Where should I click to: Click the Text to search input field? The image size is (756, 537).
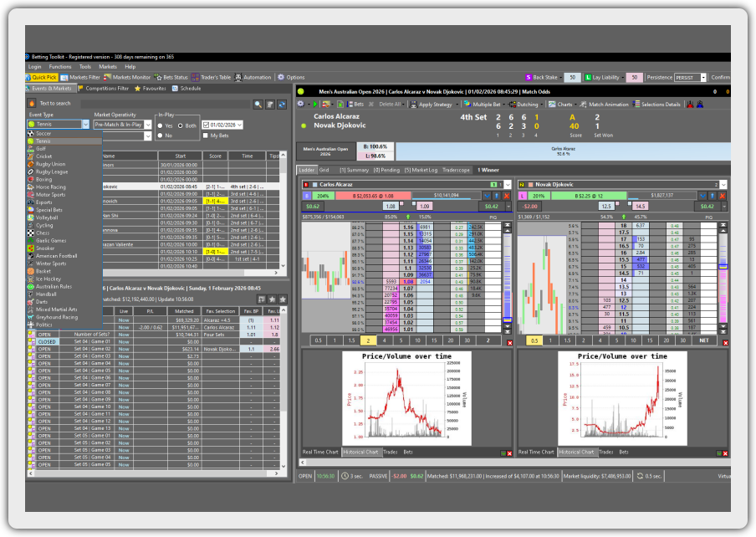coord(165,104)
